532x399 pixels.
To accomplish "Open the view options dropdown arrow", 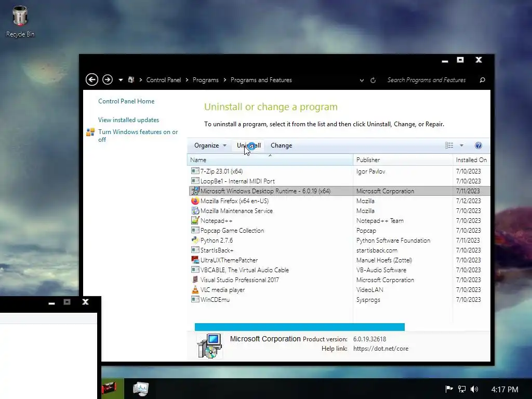I will click(461, 145).
